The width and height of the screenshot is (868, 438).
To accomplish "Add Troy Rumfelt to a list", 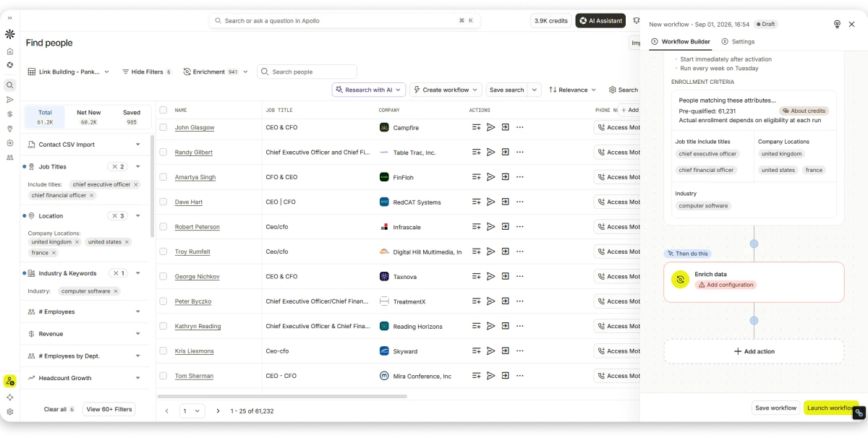I will (x=476, y=252).
